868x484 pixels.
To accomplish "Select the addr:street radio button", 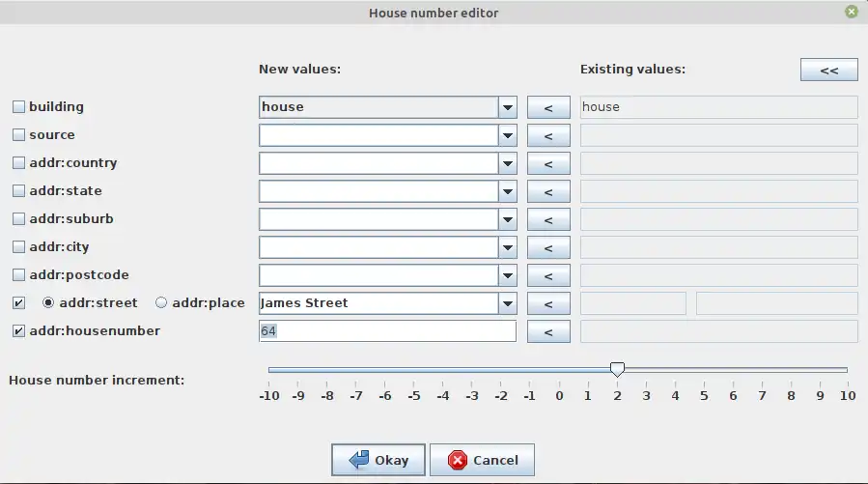I will pyautogui.click(x=47, y=303).
